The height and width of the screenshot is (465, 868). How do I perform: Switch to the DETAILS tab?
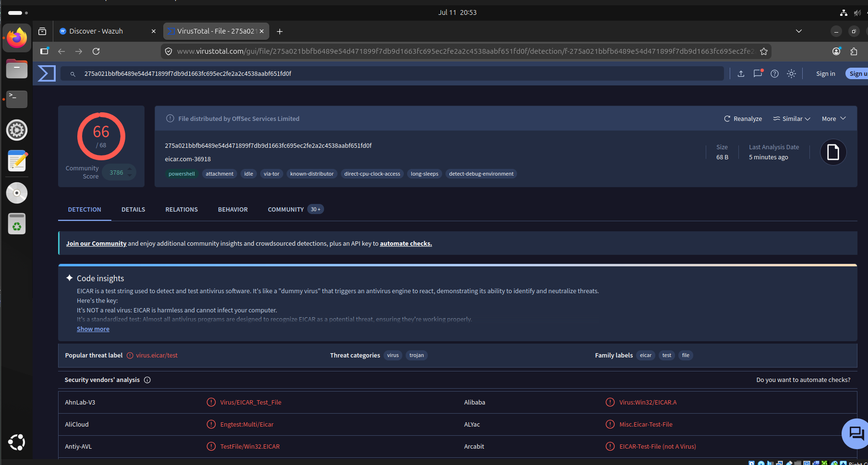coord(133,210)
